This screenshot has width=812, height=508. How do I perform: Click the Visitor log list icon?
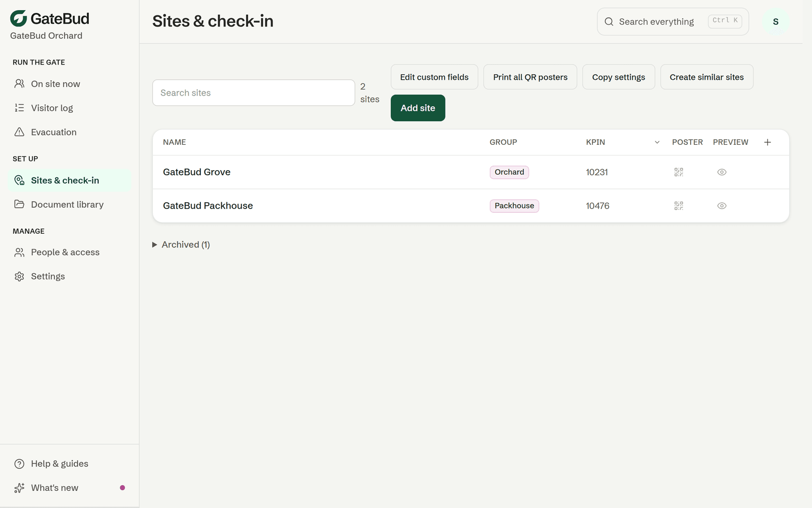(19, 108)
